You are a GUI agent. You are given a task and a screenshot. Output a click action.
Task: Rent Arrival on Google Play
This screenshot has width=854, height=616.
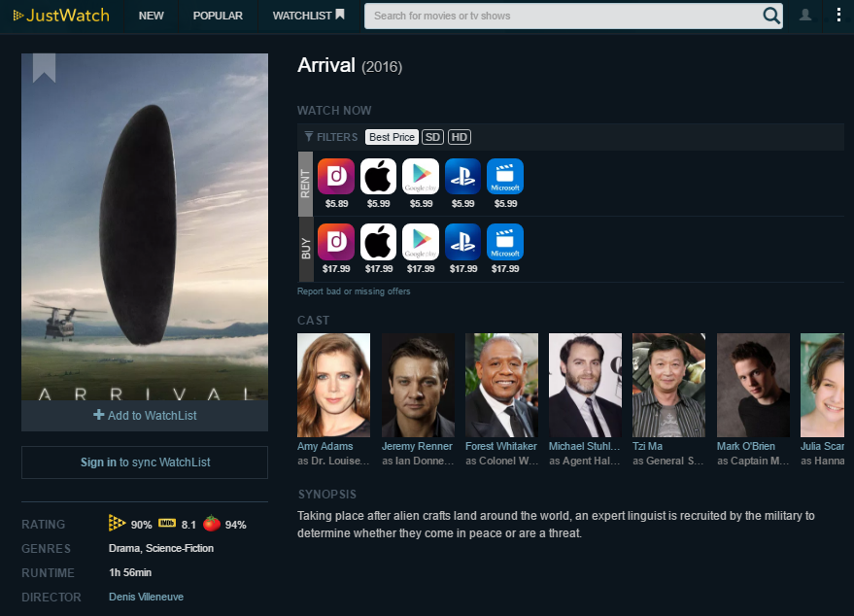pos(421,177)
